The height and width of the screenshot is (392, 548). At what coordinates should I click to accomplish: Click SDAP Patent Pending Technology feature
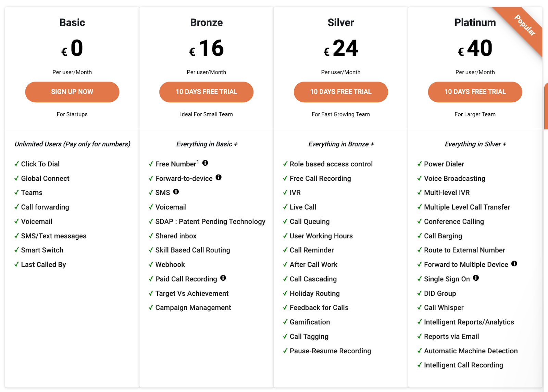(x=210, y=222)
